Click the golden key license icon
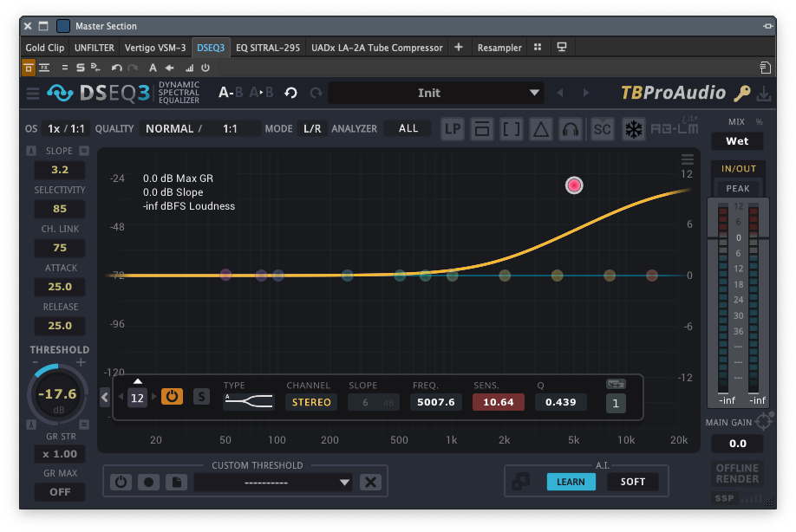Viewport: 796px width, 532px height. click(742, 93)
